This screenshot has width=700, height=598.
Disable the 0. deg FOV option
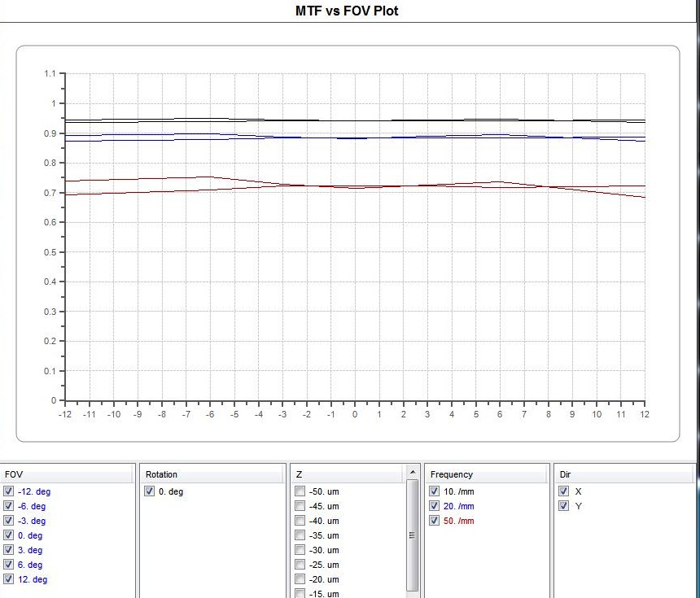(x=9, y=535)
